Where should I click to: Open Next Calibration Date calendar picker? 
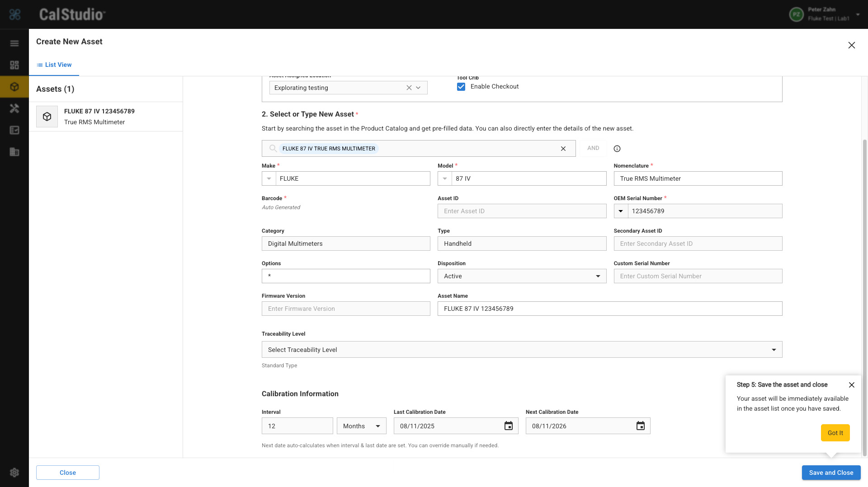point(641,426)
